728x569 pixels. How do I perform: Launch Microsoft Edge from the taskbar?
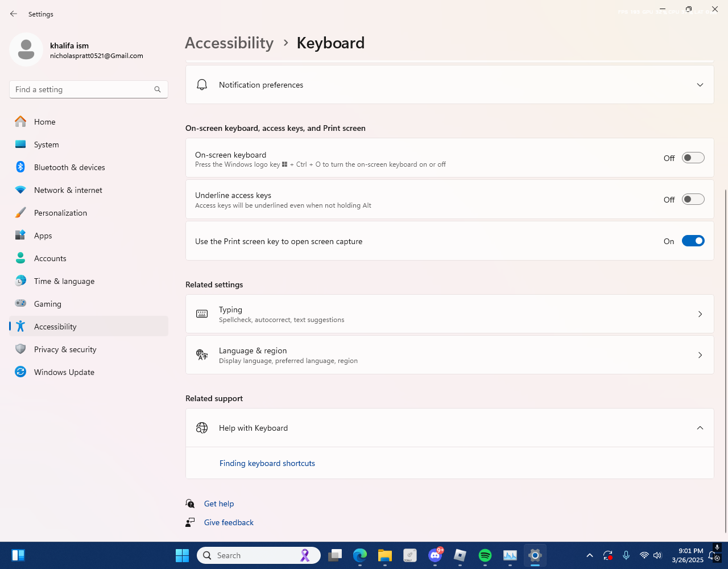[360, 555]
